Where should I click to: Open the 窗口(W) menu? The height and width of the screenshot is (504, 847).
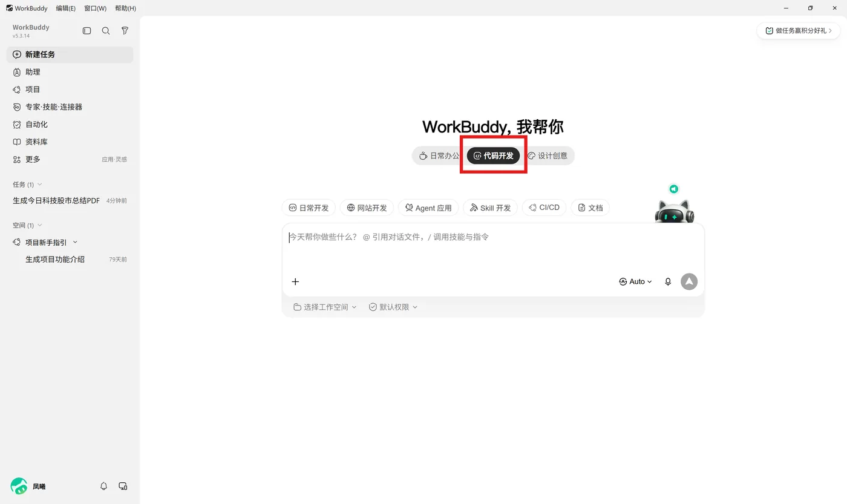pyautogui.click(x=95, y=8)
